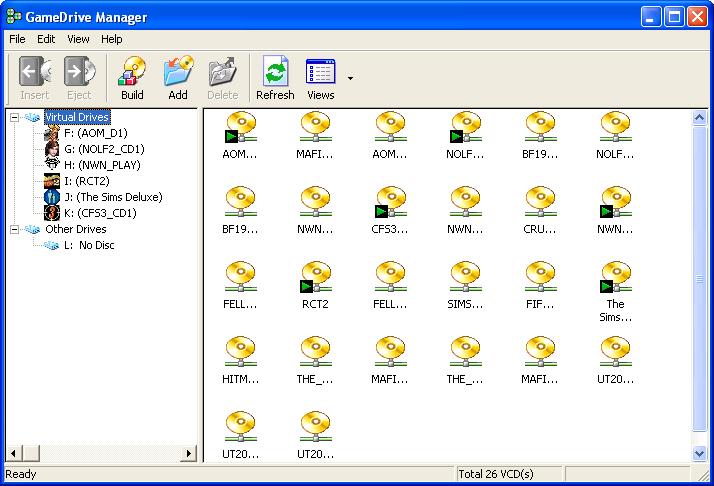Click the greyed Eject toolbar icon
Viewport: 714px width, 486px height.
pyautogui.click(x=80, y=72)
